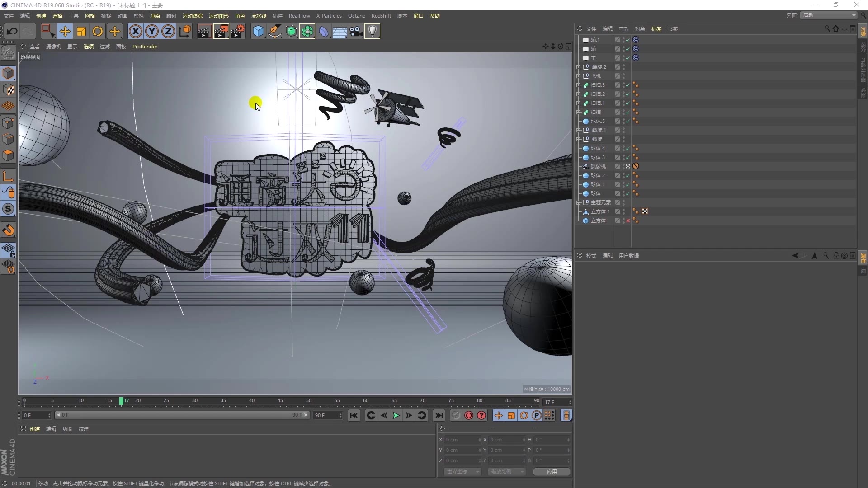Expand the 主题元素 null group

578,202
